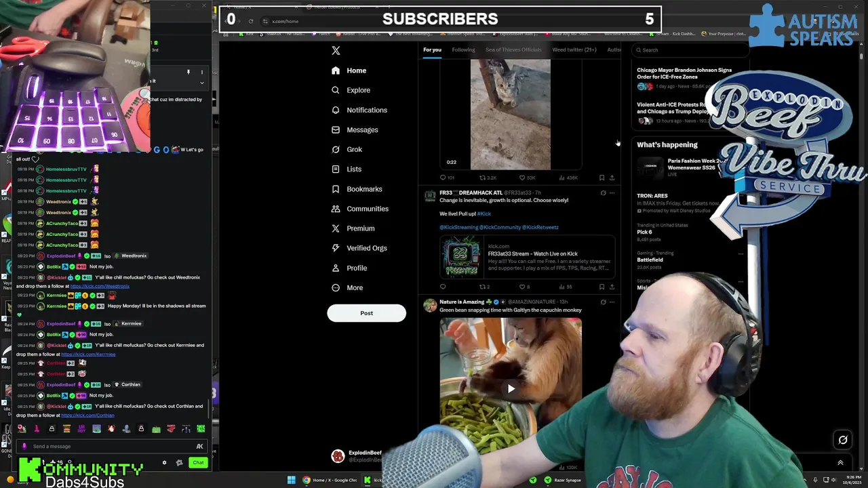
Task: Click the Kick chat message field
Action: tap(112, 446)
